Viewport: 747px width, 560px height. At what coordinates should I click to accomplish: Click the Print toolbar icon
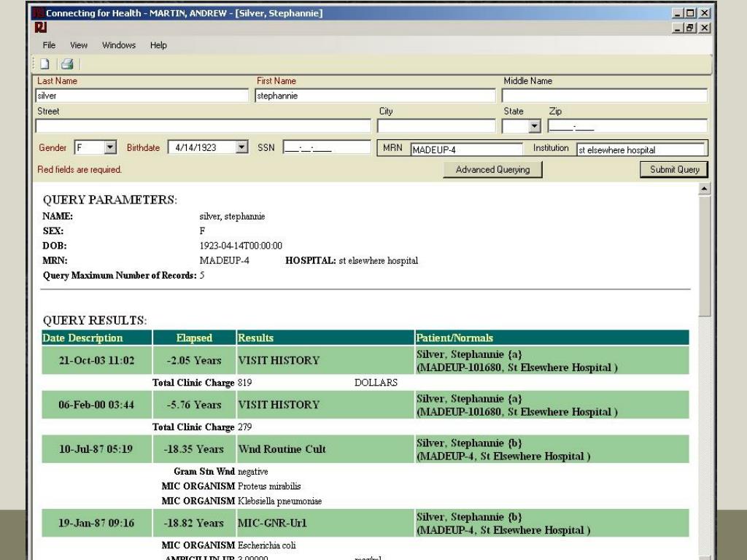point(67,64)
